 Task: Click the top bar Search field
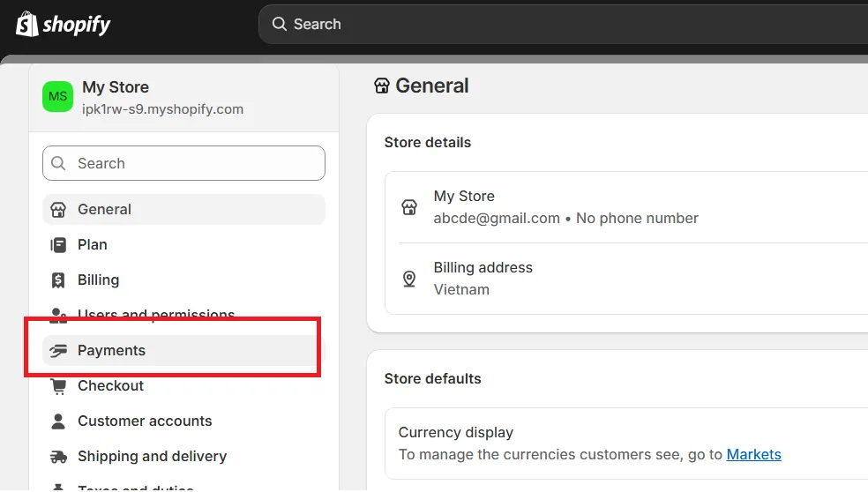pyautogui.click(x=563, y=25)
